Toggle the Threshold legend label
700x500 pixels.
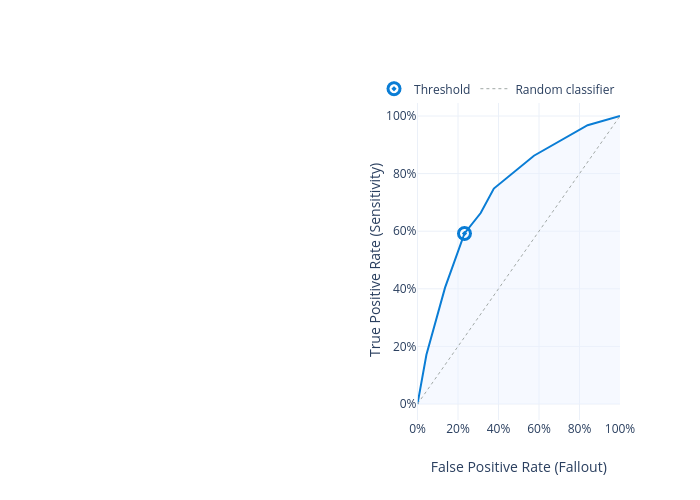(x=441, y=90)
